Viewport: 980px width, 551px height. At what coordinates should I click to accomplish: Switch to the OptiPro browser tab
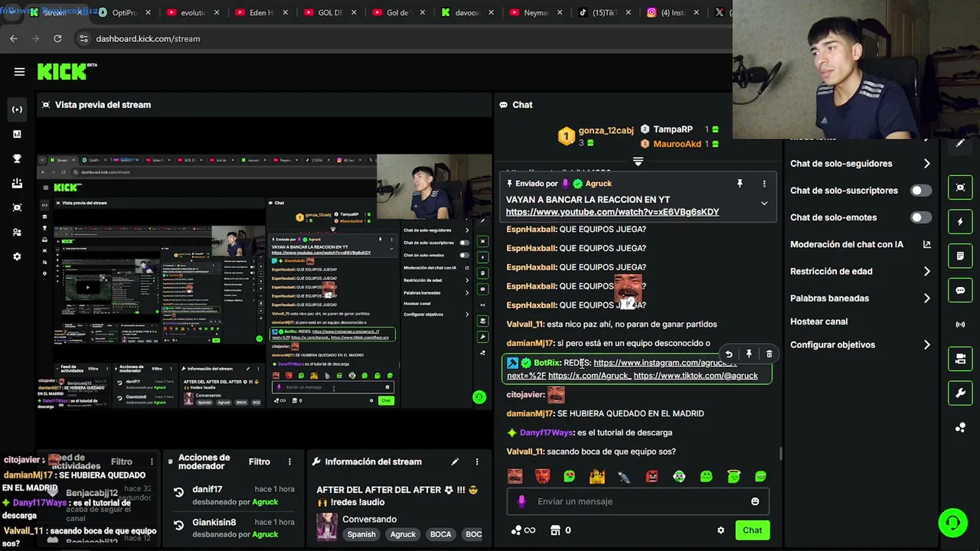pos(124,13)
